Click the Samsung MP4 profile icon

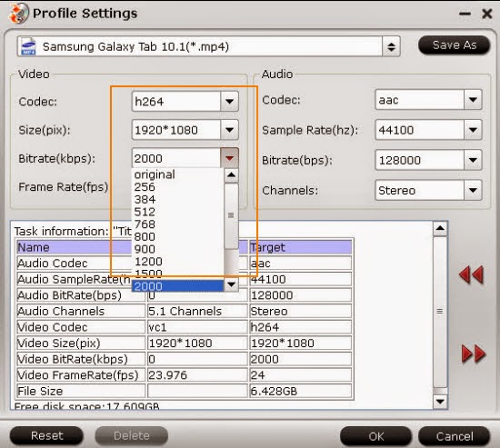tap(28, 46)
